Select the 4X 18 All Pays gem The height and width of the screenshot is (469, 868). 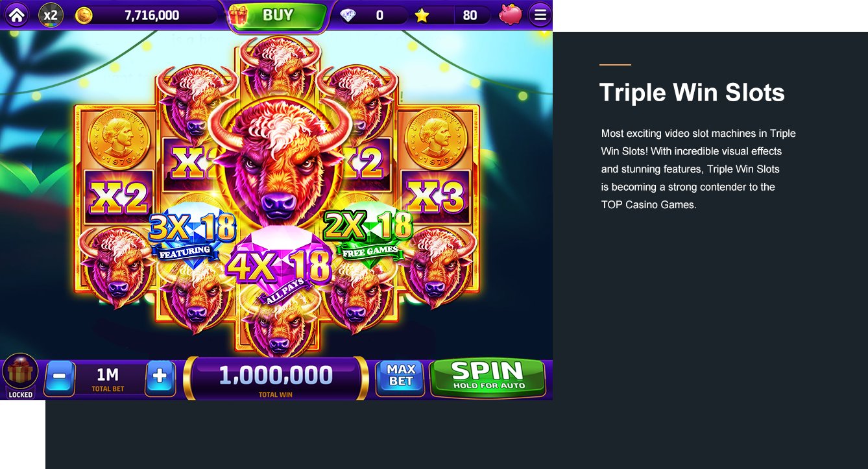278,266
